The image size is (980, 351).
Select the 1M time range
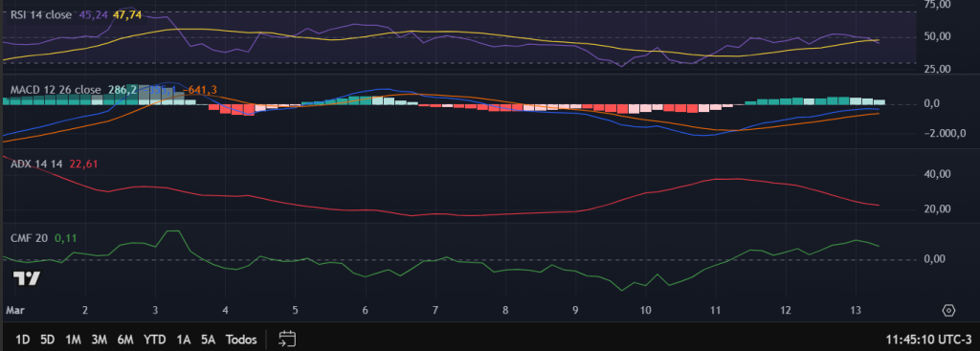pyautogui.click(x=73, y=340)
